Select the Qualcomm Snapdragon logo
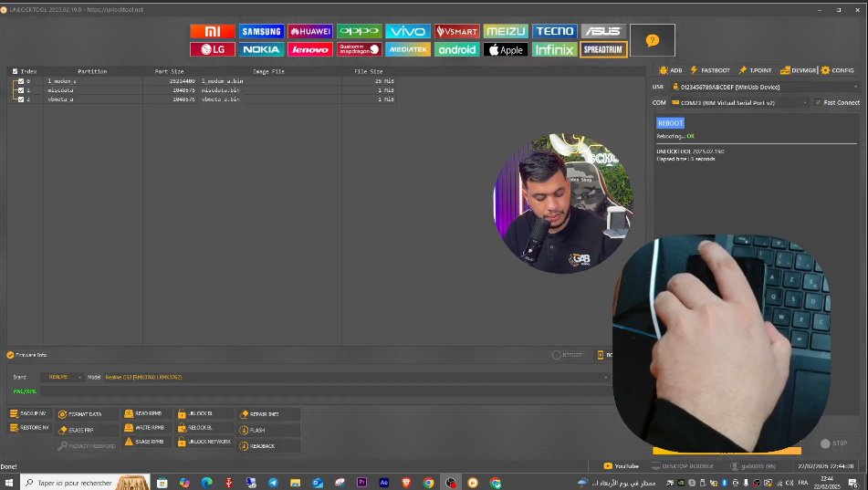The height and width of the screenshot is (490, 868). point(360,49)
